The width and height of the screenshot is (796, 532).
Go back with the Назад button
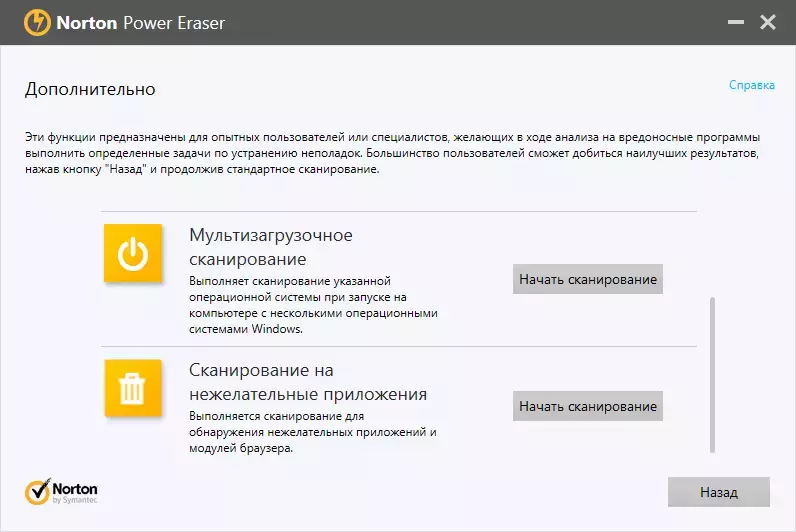pos(719,492)
